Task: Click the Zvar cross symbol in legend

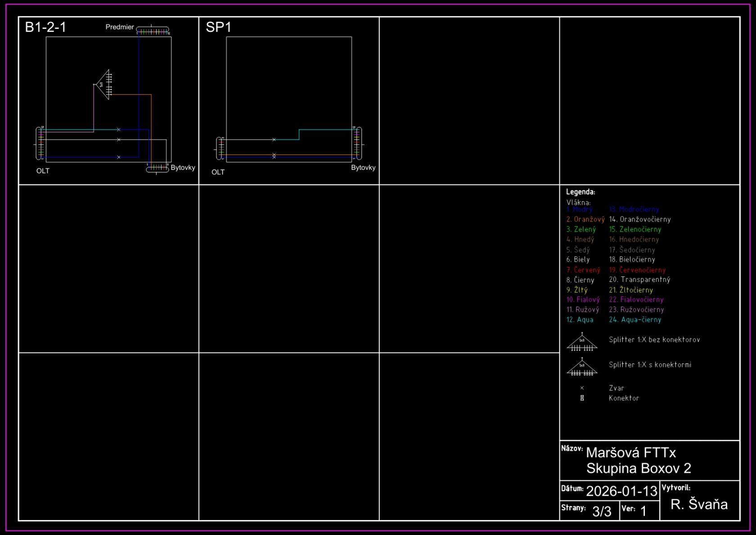Action: (x=582, y=388)
